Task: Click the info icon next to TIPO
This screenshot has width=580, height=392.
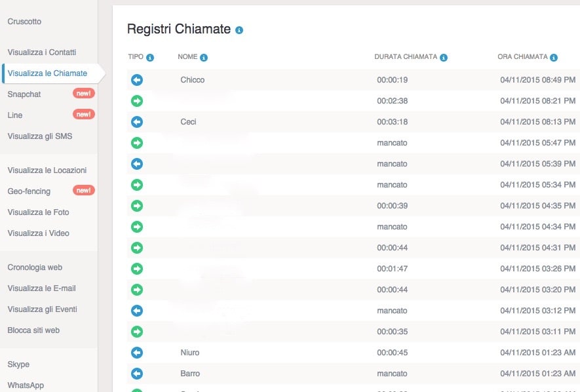Action: pyautogui.click(x=150, y=58)
